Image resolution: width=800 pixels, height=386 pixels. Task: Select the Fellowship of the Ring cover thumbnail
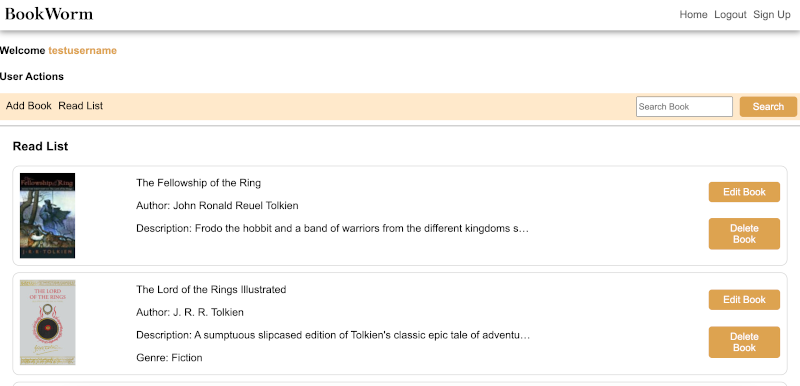point(47,215)
